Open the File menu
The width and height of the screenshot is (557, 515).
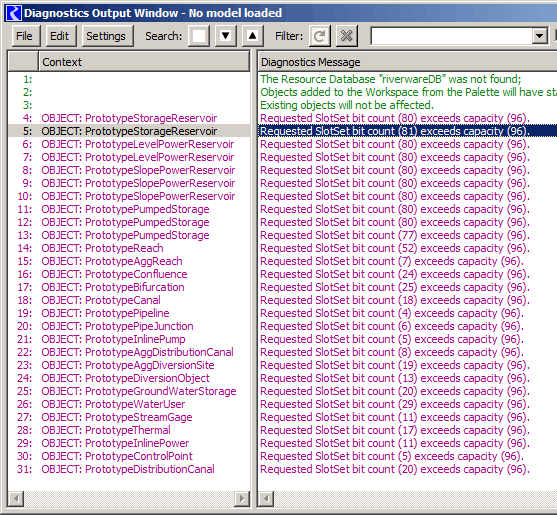pos(24,36)
